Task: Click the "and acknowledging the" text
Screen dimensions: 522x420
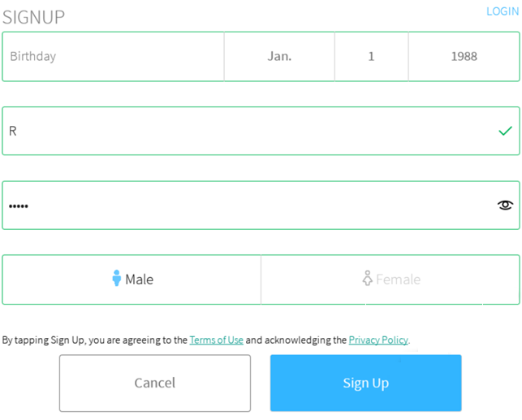Action: point(296,340)
